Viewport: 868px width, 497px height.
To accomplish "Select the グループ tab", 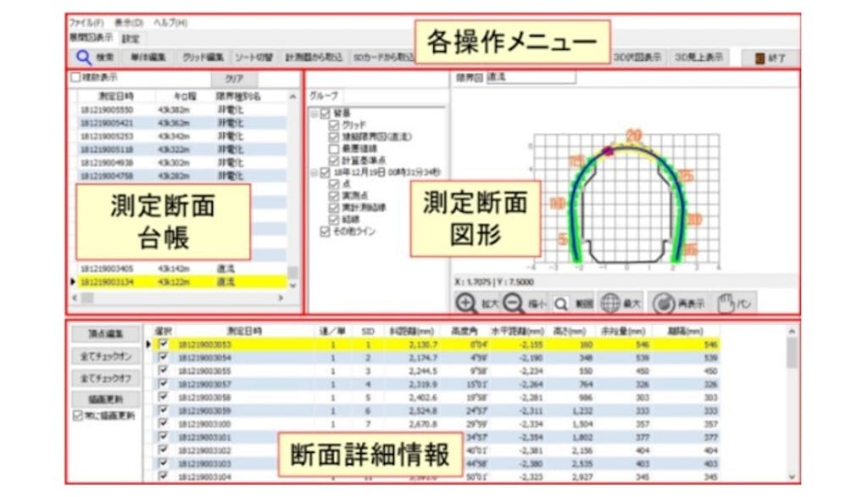I will click(x=324, y=95).
